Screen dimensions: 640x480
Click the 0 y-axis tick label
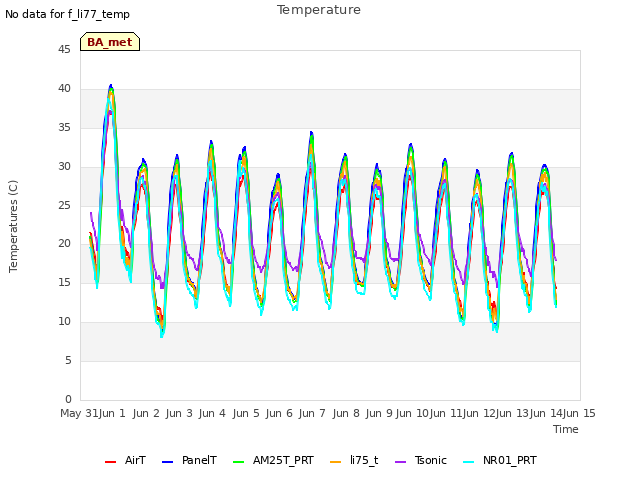point(68,399)
